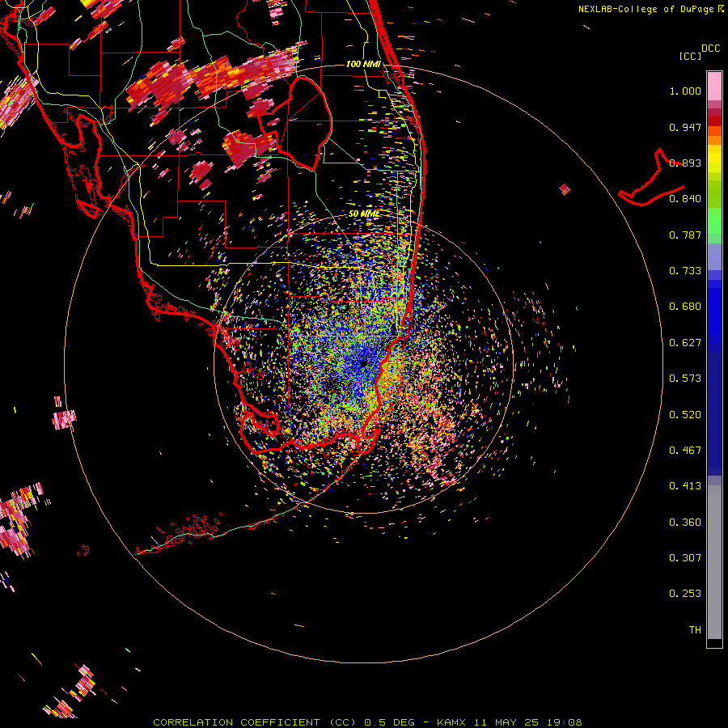Select the 0.413 color scale value
Screen dimensions: 728x728
pyautogui.click(x=685, y=486)
